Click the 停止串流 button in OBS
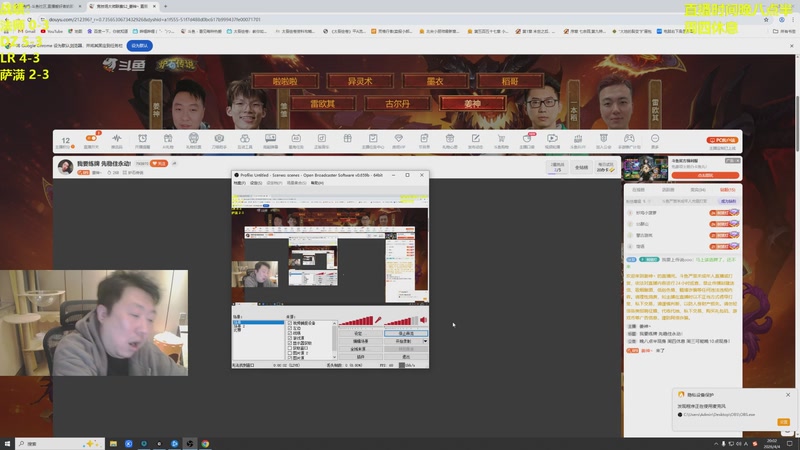Screen dimensions: 800x450 406,333
